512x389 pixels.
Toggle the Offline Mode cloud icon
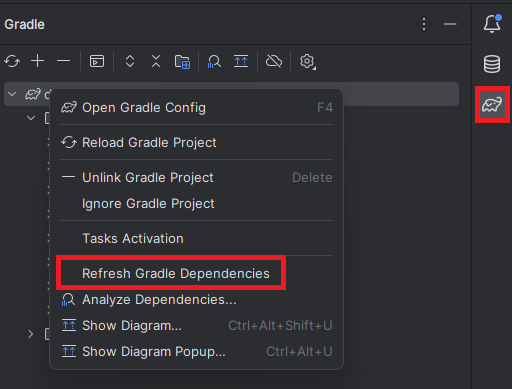(x=274, y=61)
